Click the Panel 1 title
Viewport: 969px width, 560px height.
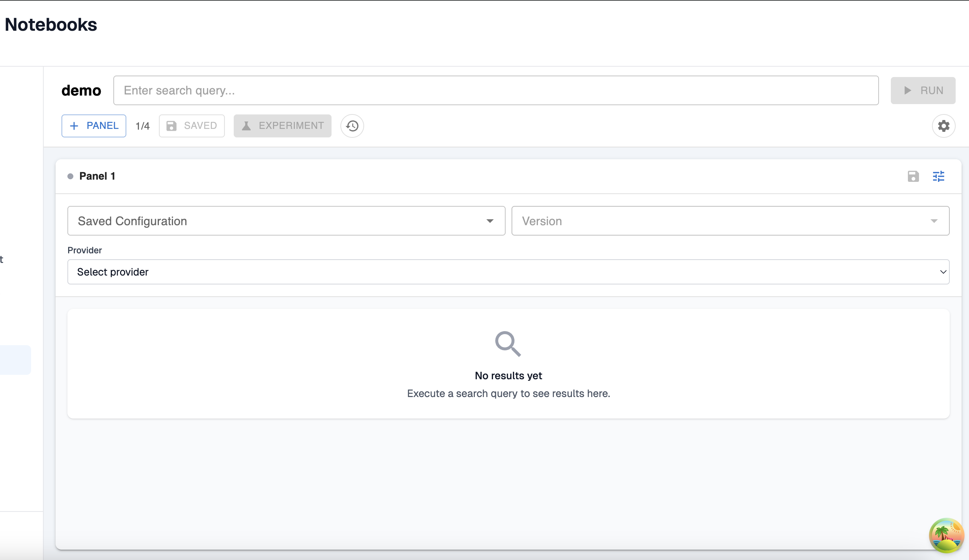[x=97, y=176]
